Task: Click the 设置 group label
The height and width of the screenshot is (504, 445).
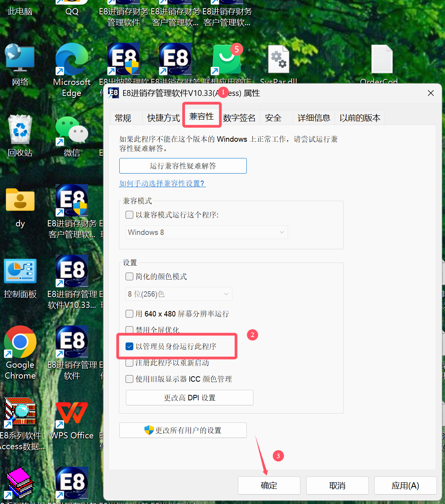Action: pos(130,262)
